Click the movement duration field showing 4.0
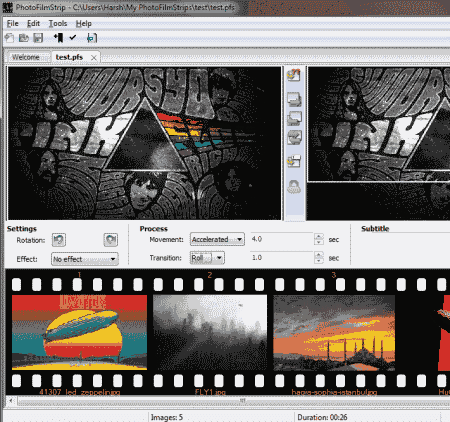 pyautogui.click(x=282, y=239)
